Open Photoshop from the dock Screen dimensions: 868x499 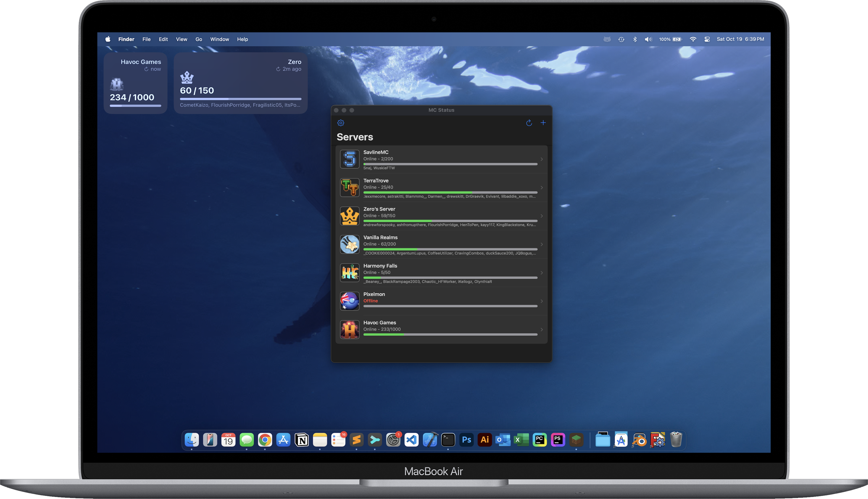pyautogui.click(x=466, y=440)
